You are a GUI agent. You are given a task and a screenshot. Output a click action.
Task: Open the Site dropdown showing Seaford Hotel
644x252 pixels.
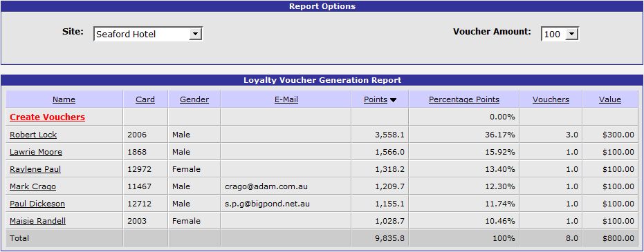148,34
